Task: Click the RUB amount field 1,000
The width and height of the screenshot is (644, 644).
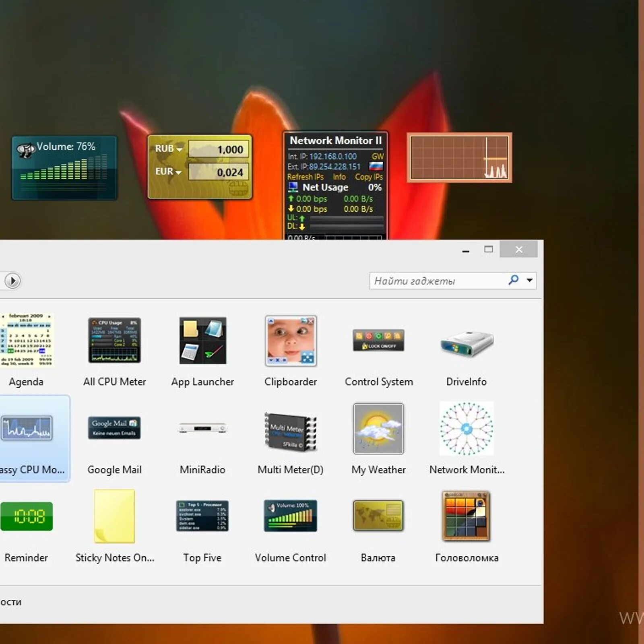Action: click(219, 149)
